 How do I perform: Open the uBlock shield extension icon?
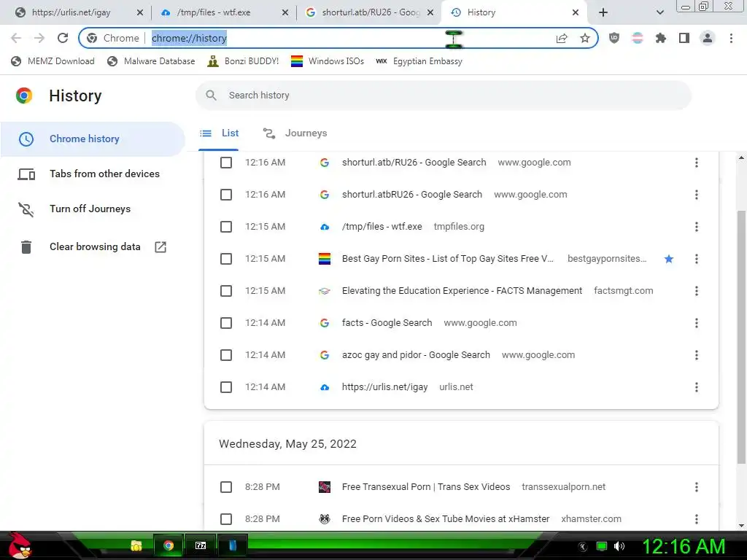point(614,38)
